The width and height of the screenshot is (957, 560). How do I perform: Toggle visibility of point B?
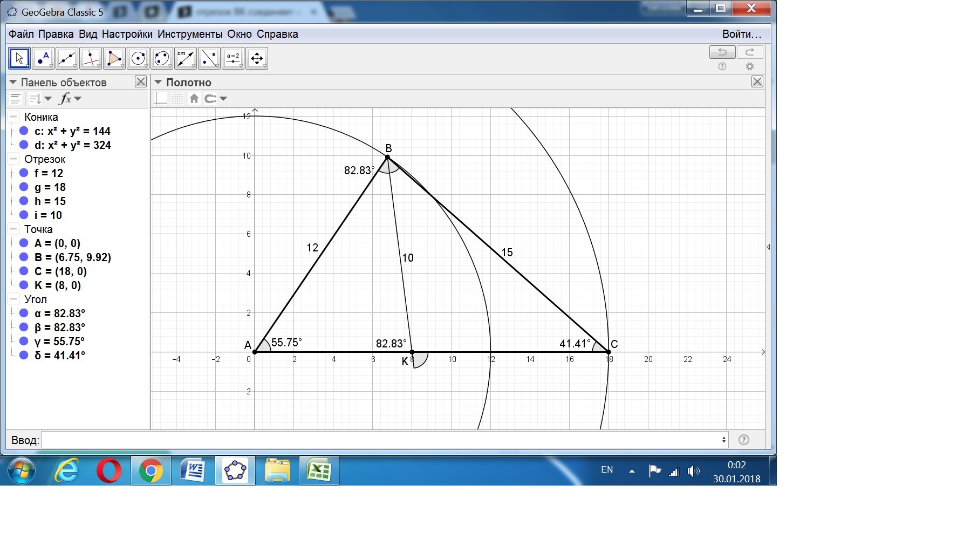24,257
